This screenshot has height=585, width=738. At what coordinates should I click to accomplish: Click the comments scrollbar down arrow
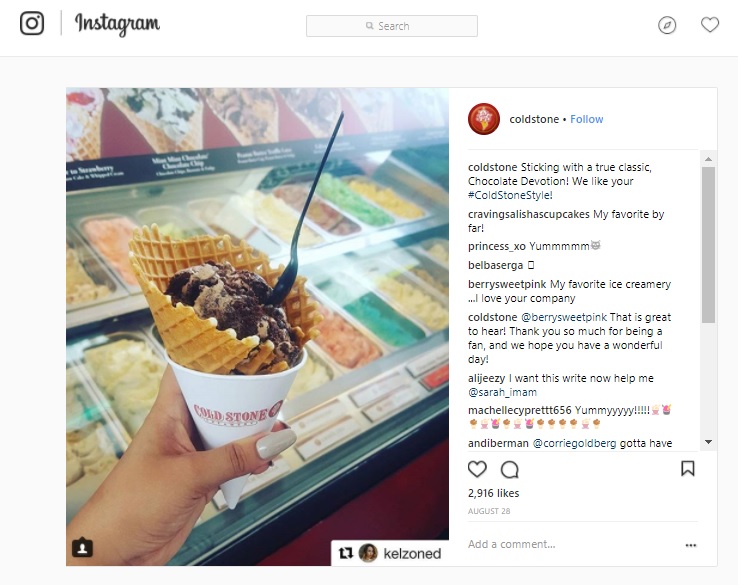708,442
